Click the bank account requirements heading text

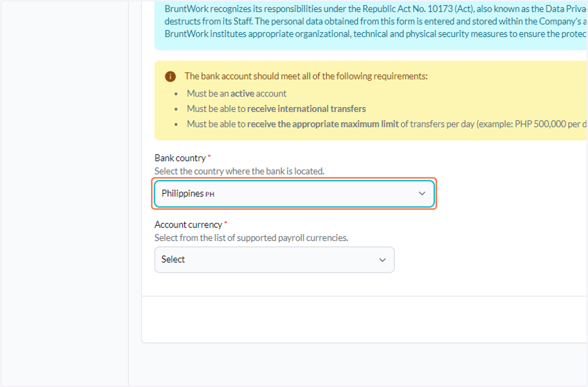[306, 76]
